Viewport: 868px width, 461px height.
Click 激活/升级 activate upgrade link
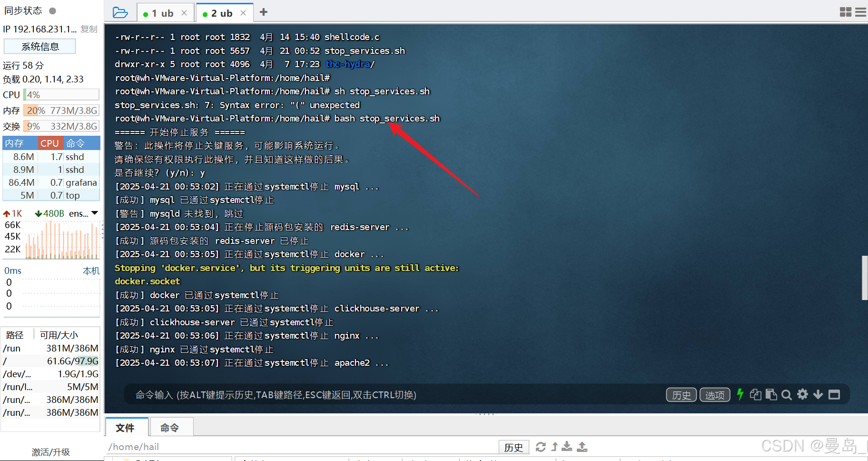[x=51, y=452]
